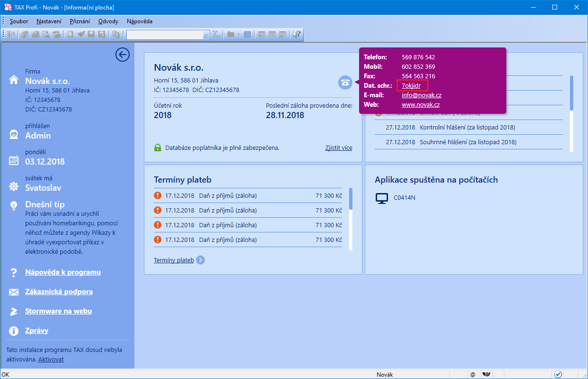
Task: Click the circled back arrow in sidebar
Action: point(123,55)
